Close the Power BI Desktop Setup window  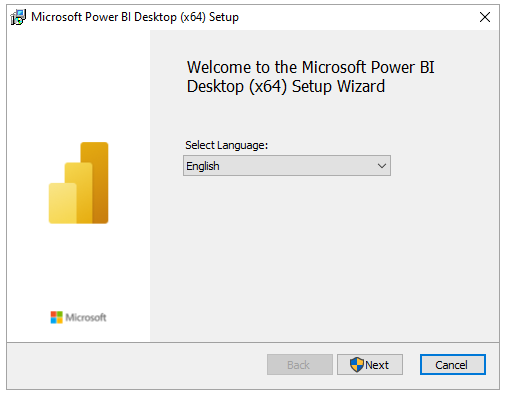(x=485, y=17)
